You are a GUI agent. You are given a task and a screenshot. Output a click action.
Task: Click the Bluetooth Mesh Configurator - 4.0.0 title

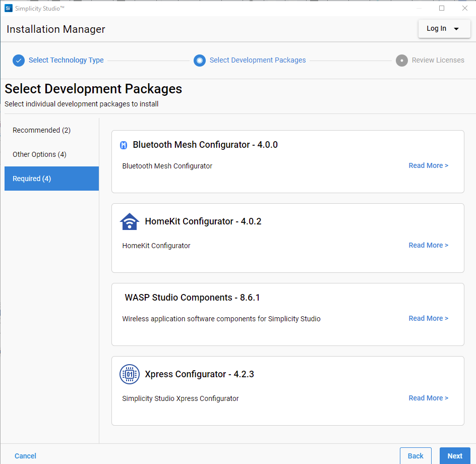205,145
